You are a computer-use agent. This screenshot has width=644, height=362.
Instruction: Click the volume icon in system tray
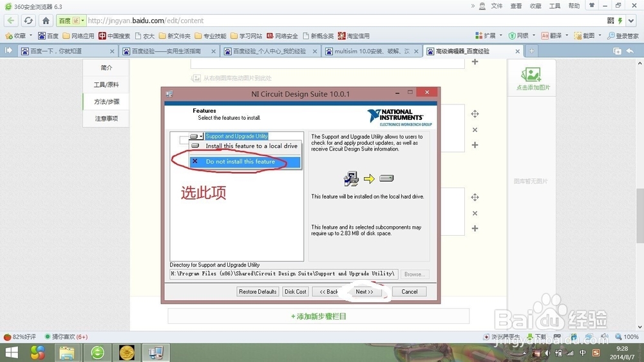(x=547, y=353)
